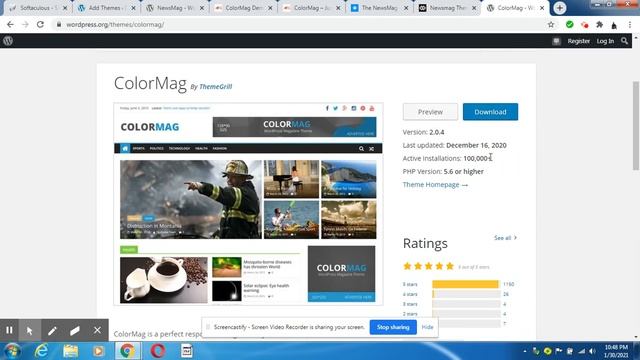640x360 pixels.
Task: Select the Screencastify eraser tool
Action: click(75, 330)
